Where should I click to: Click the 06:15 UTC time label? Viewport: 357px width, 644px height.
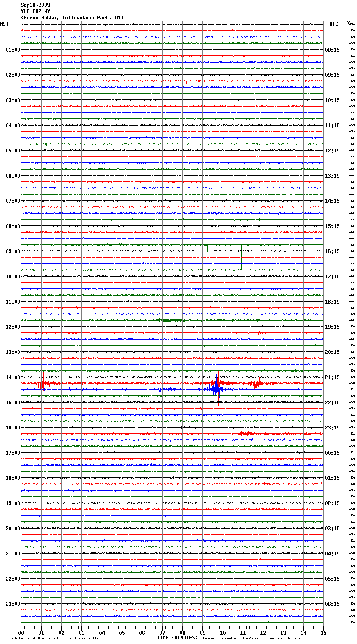(x=332, y=604)
